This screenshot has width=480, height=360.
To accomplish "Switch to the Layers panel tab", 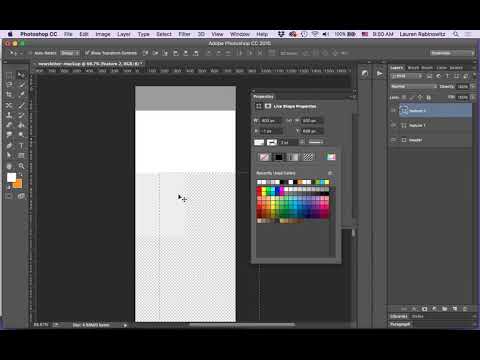I will (397, 68).
